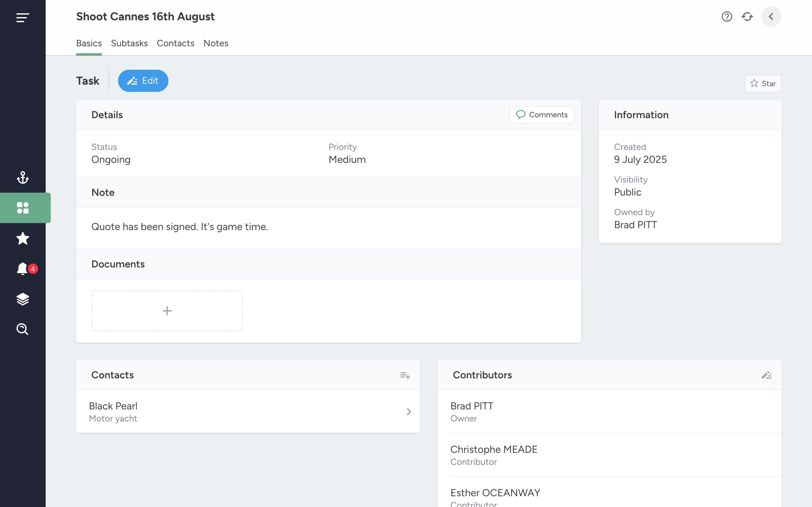Edit contributors with the pencil icon
The width and height of the screenshot is (812, 507).
point(766,375)
